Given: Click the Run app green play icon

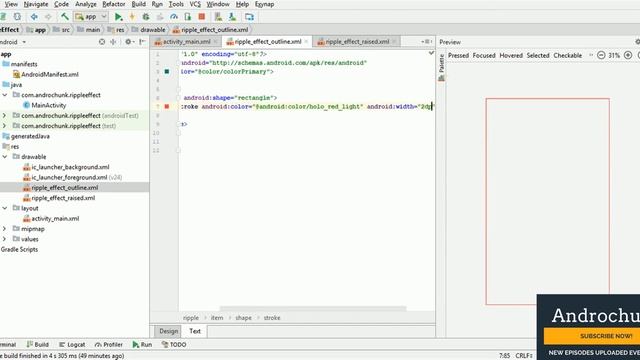Looking at the screenshot, I should coord(118,17).
